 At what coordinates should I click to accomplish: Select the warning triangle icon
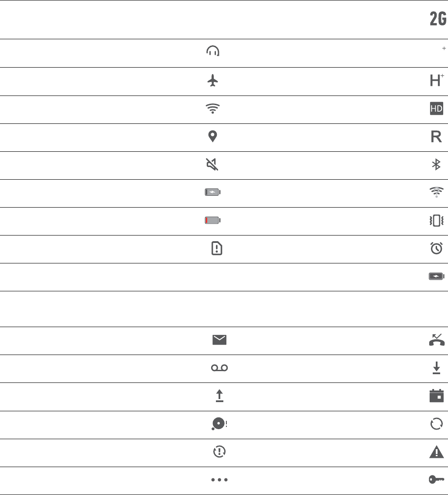pyautogui.click(x=436, y=453)
